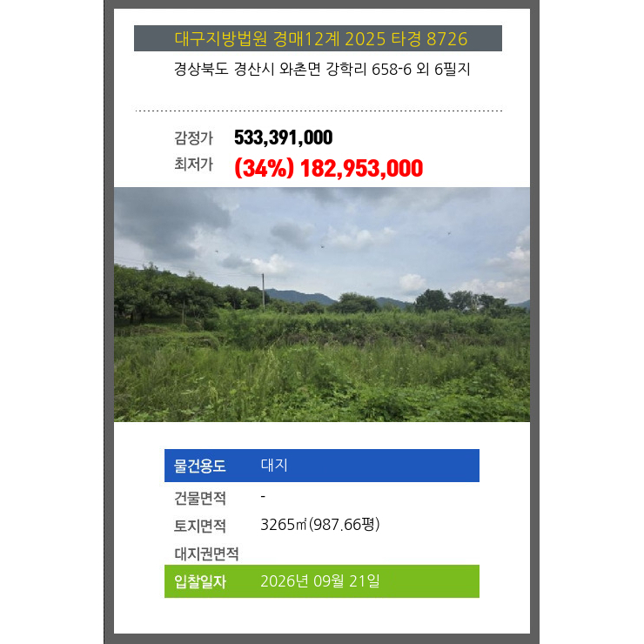Click the 대지권면적 label
This screenshot has width=644, height=644.
pos(206,553)
